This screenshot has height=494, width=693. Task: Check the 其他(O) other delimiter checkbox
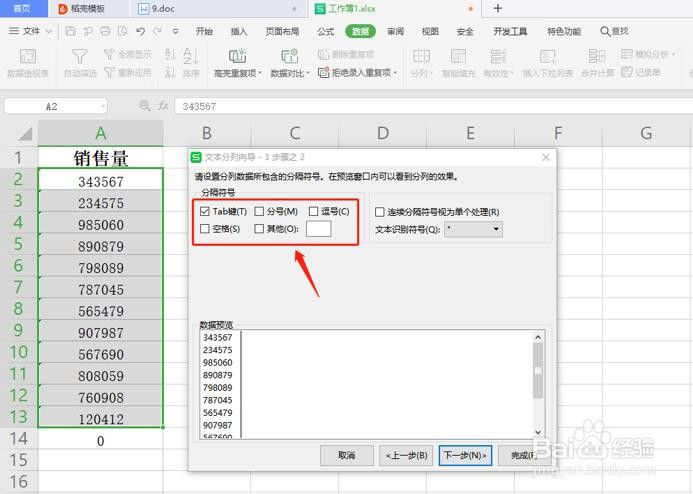[259, 228]
